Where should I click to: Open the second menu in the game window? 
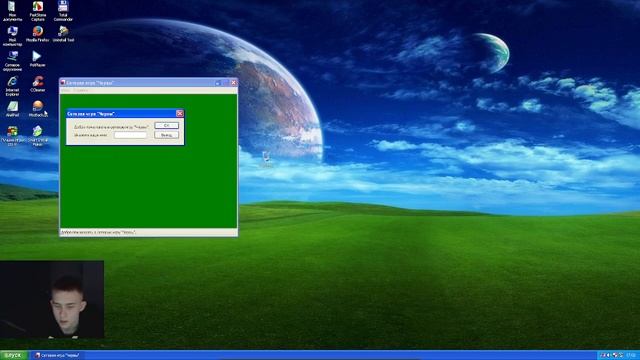click(81, 91)
